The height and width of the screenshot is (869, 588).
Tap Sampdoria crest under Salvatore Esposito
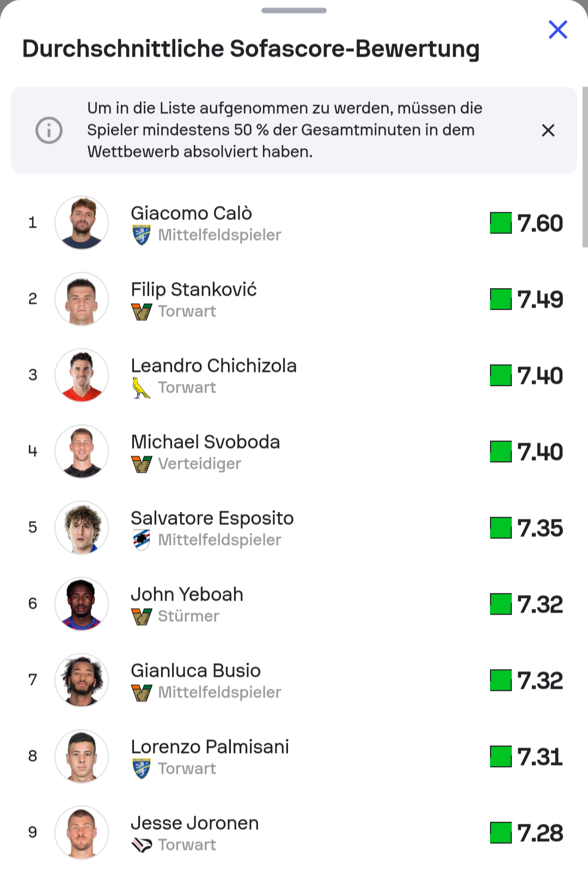[142, 540]
